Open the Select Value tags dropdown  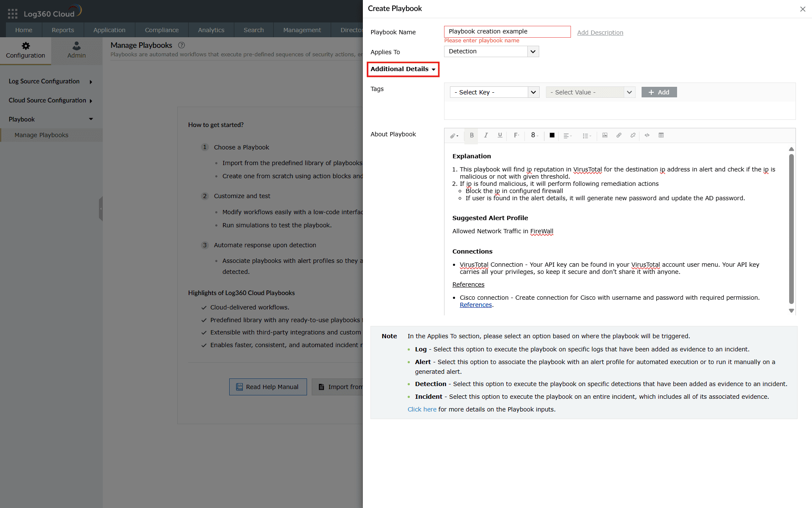pos(590,92)
